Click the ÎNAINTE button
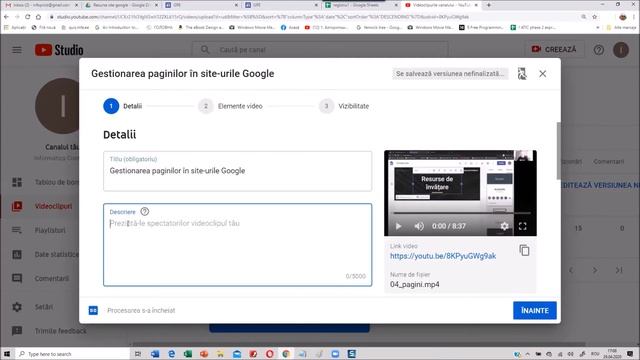The height and width of the screenshot is (360, 640). (535, 311)
